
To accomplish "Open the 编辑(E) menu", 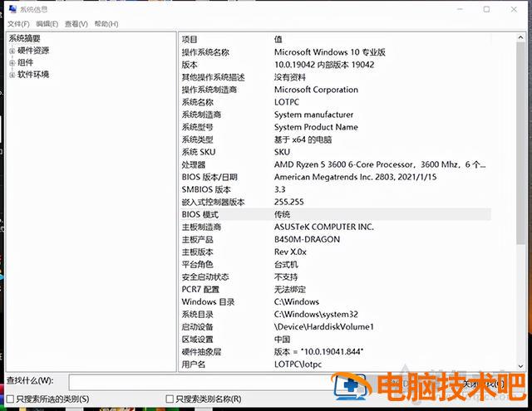I will (47, 24).
